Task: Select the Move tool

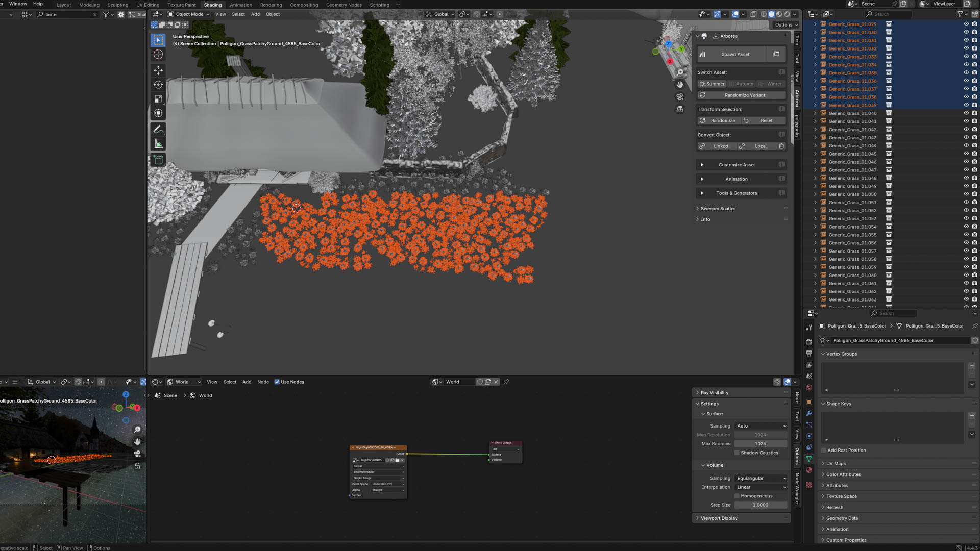Action: pyautogui.click(x=158, y=70)
